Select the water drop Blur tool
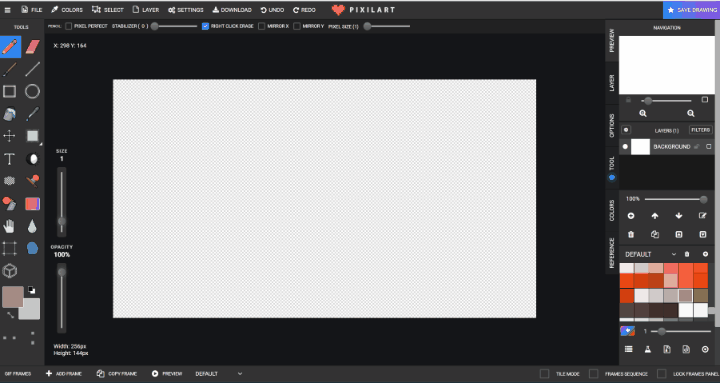Screen dimensions: 720x383 coord(33,226)
